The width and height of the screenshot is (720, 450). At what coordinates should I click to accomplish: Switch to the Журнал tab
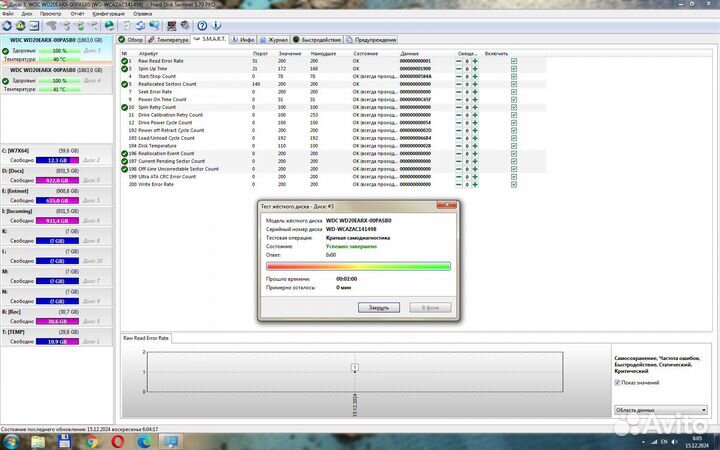(x=274, y=40)
